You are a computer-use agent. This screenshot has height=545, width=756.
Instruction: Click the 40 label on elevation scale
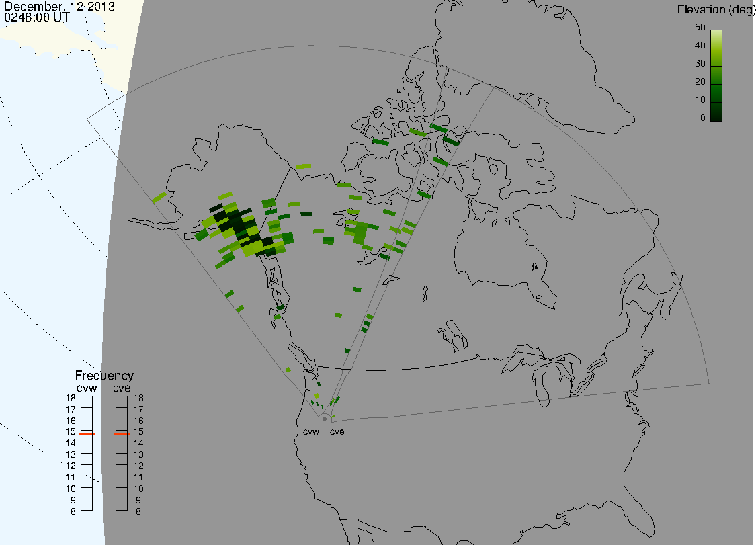point(700,45)
